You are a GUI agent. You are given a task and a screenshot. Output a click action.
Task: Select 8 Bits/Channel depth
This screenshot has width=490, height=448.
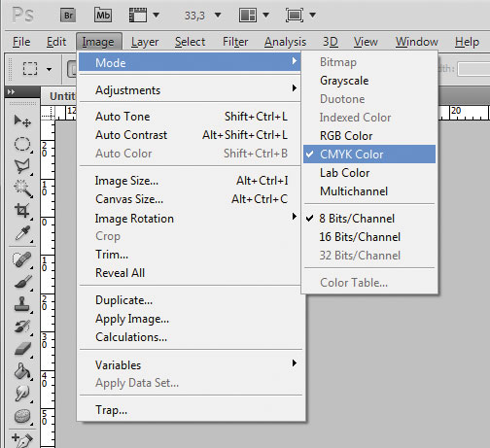pyautogui.click(x=369, y=219)
